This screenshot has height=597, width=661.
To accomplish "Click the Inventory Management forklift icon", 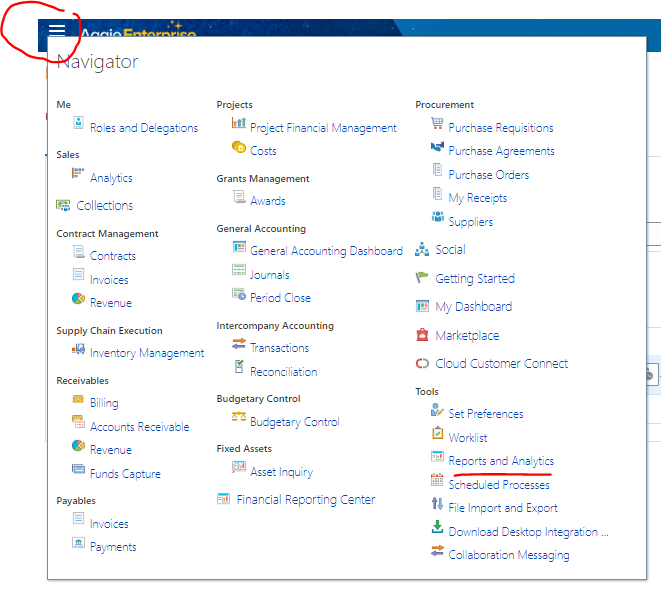I will coord(78,350).
